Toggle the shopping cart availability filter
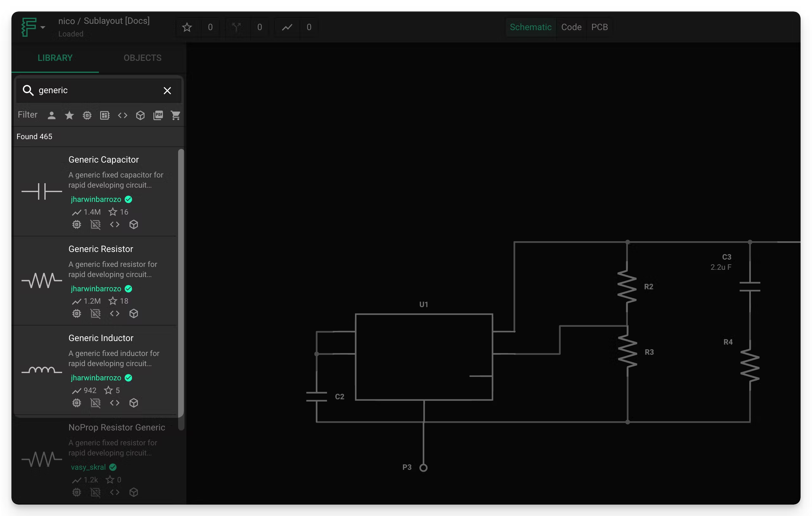 coord(175,115)
